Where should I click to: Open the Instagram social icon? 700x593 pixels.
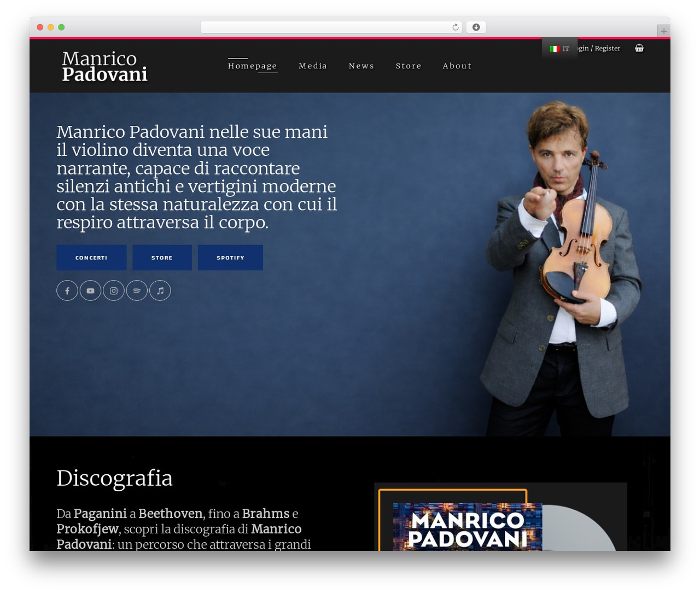114,290
